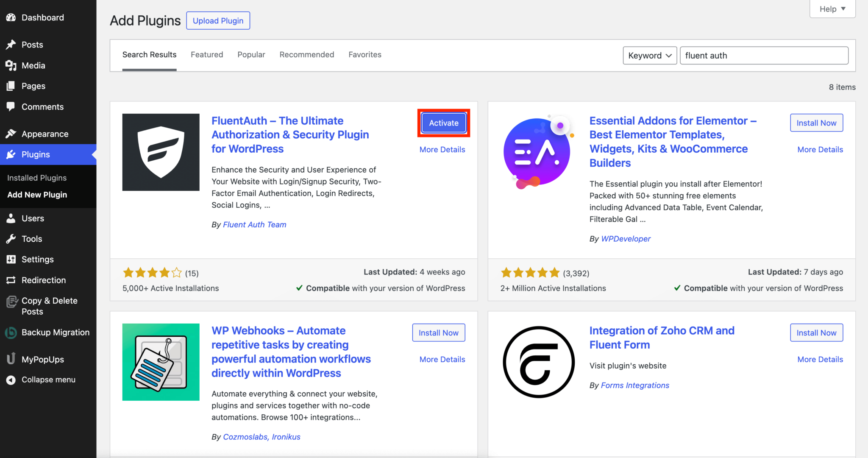Click the FluentAuth shield logo thumbnail

click(x=161, y=152)
